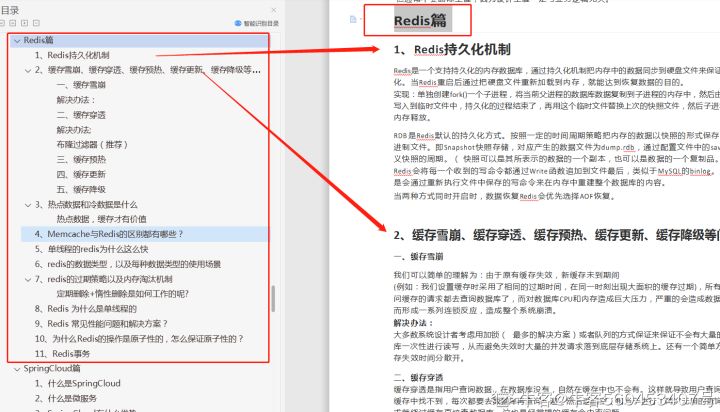The width and height of the screenshot is (720, 412).
Task: Select outline entry 一、缓存雪崩
Action: [x=81, y=85]
